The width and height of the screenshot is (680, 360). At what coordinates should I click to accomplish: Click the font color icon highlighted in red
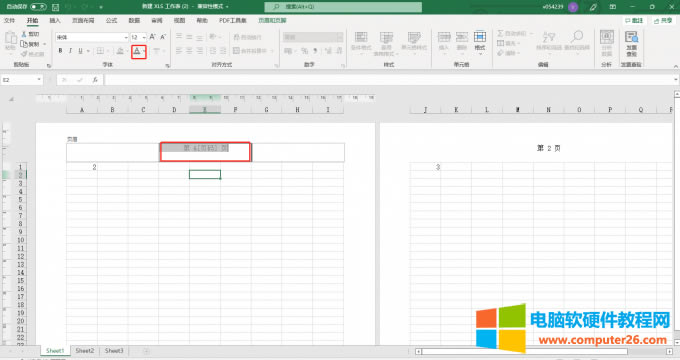(137, 51)
